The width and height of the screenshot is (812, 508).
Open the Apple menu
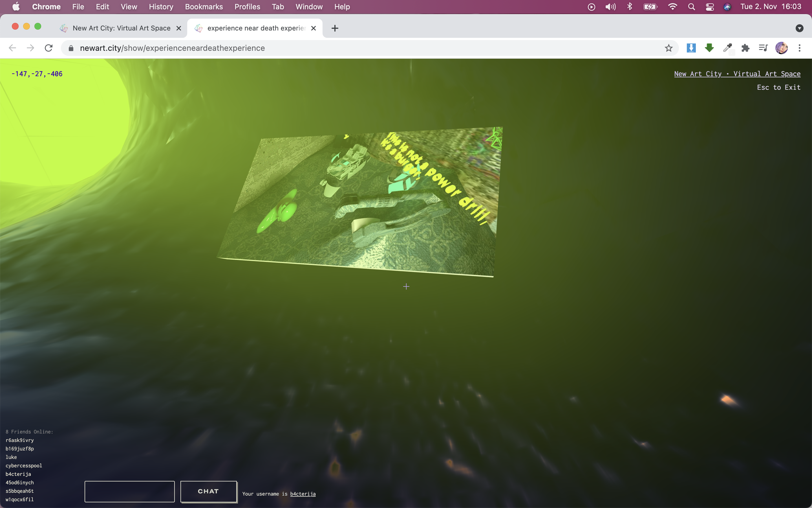point(16,7)
